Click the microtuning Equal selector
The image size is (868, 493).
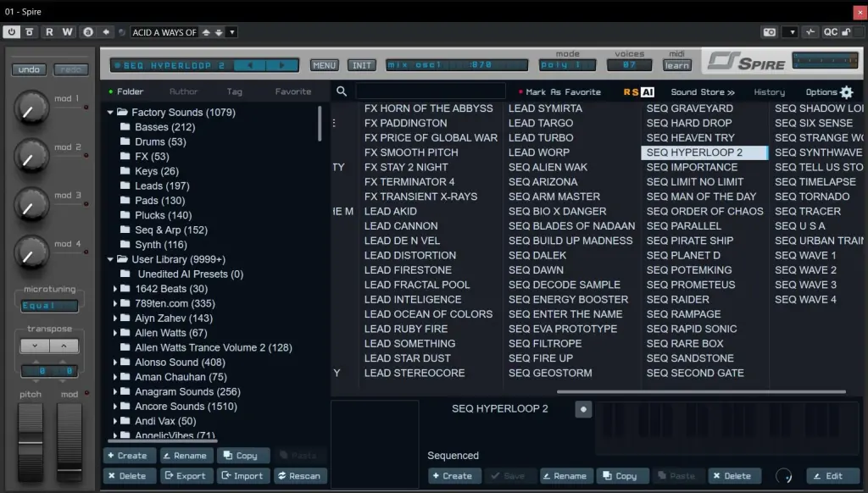click(x=49, y=306)
